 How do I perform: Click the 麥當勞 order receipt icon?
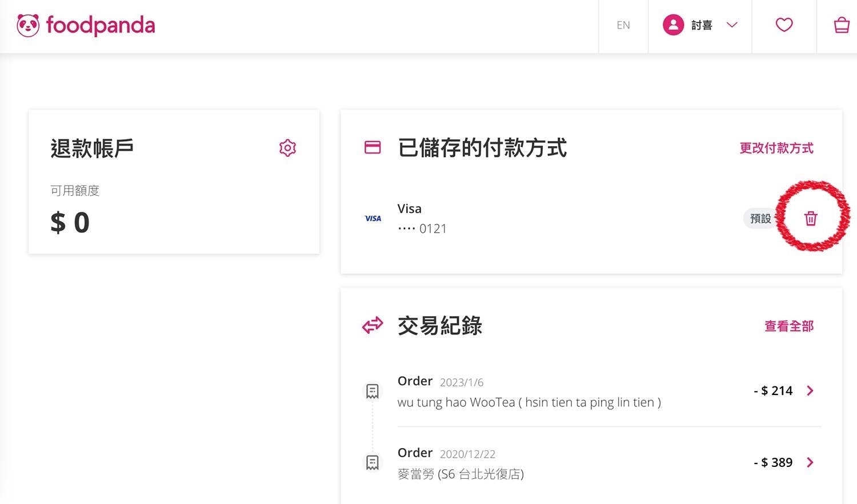coord(373,462)
